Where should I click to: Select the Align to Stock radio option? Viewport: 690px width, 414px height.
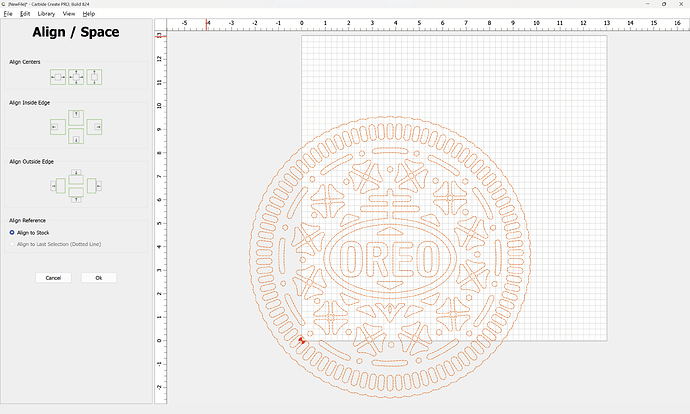(13, 232)
